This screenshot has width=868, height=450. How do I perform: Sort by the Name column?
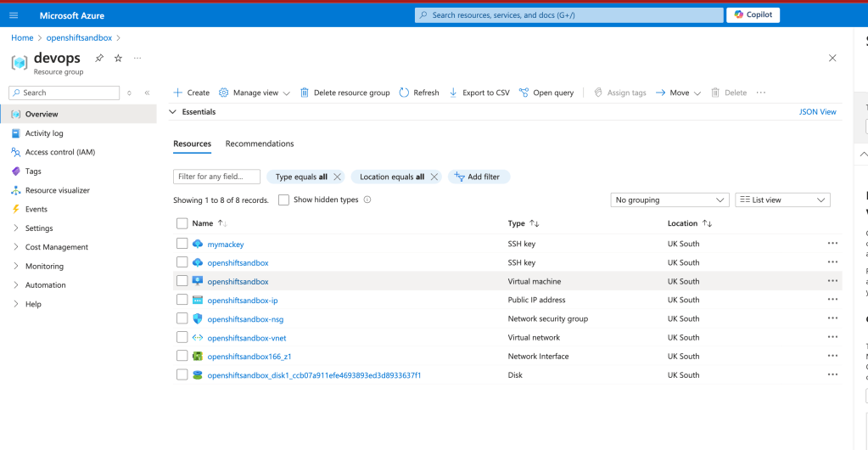point(210,223)
